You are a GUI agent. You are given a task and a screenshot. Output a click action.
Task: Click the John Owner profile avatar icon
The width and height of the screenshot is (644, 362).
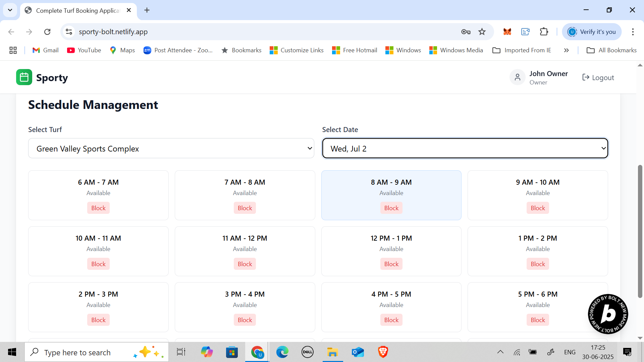[x=517, y=77]
